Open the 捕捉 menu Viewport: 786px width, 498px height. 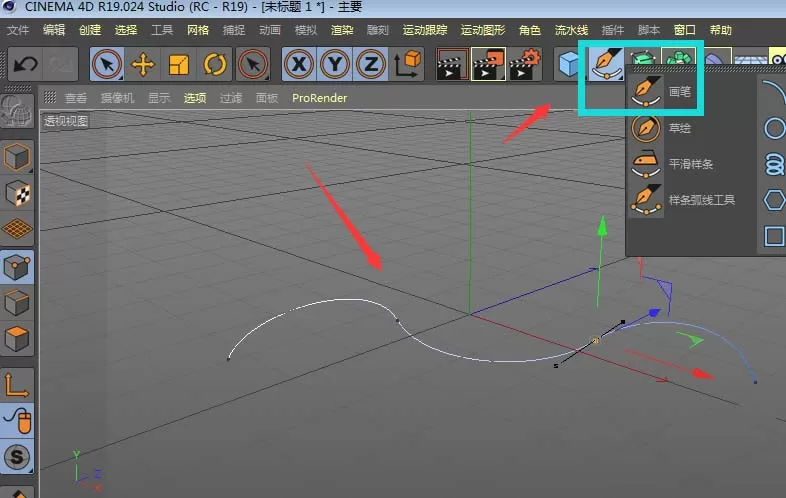(234, 30)
